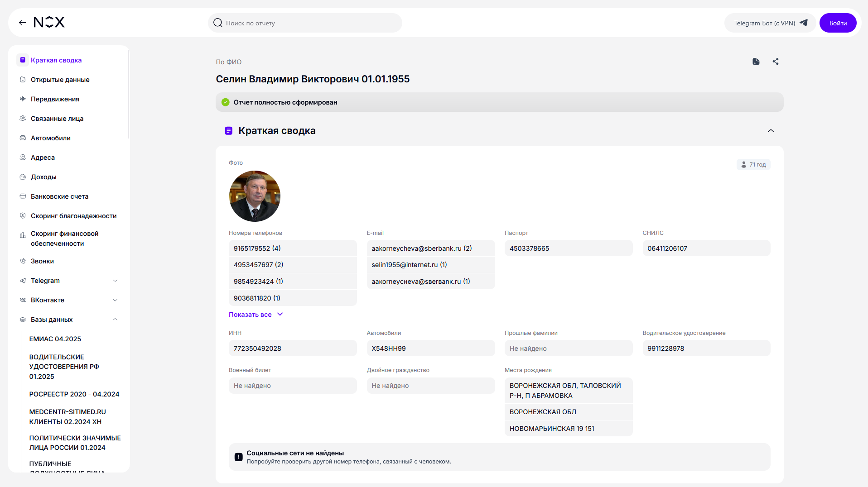Click the Войти button
Viewport: 868px width, 487px height.
[838, 23]
